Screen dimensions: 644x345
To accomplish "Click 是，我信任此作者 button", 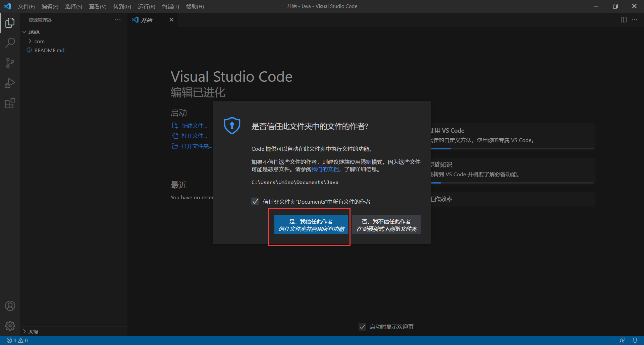I will 311,225.
